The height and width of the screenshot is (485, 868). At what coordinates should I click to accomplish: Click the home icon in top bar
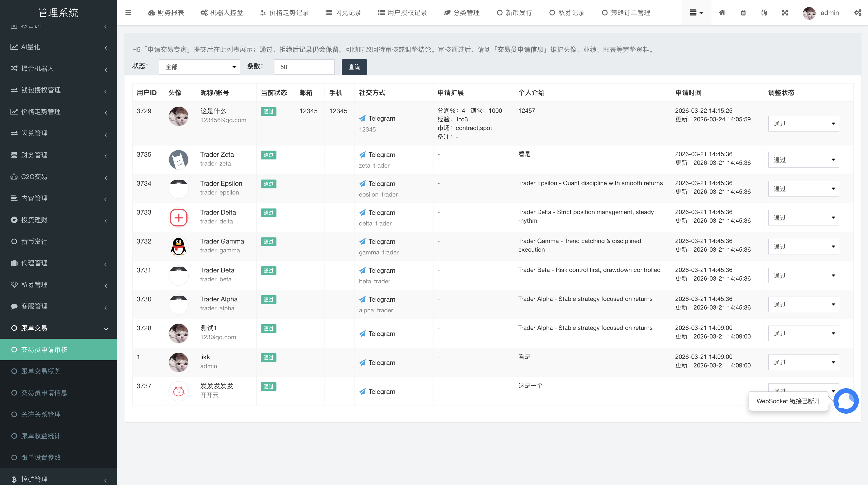pos(722,12)
